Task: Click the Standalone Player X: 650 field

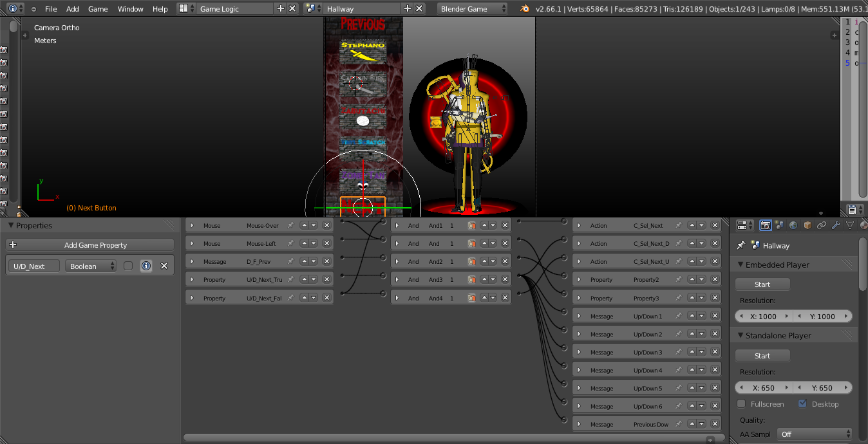Action: [x=764, y=387]
